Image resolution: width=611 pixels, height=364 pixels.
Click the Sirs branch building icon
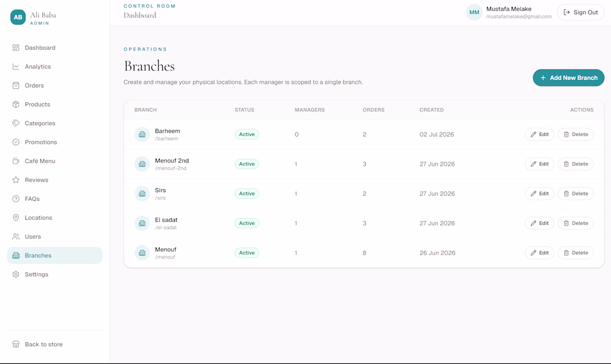[x=142, y=194]
